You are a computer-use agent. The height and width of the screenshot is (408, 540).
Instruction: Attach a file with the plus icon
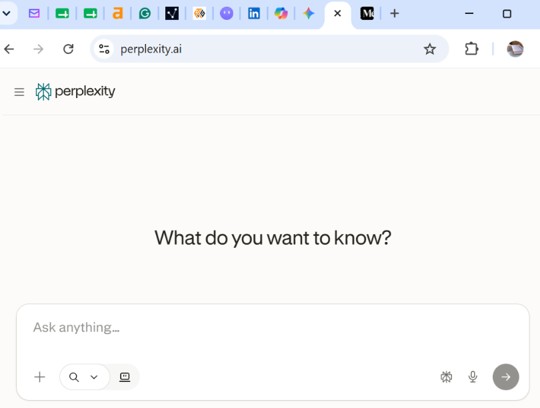(x=40, y=377)
